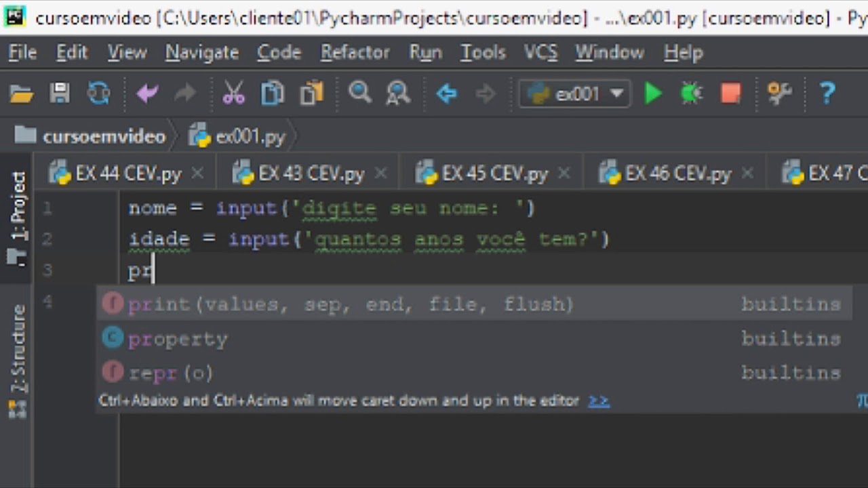The height and width of the screenshot is (488, 868).
Task: Open Find with the magnifier icon
Action: click(360, 92)
